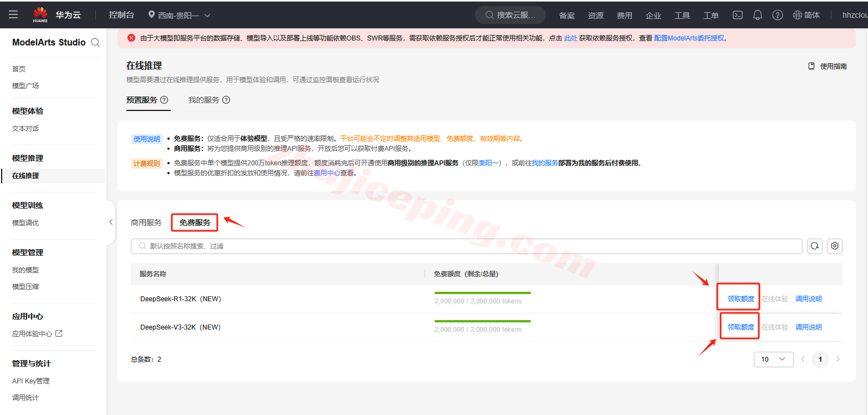
Task: Click the globe language icon
Action: click(x=798, y=15)
